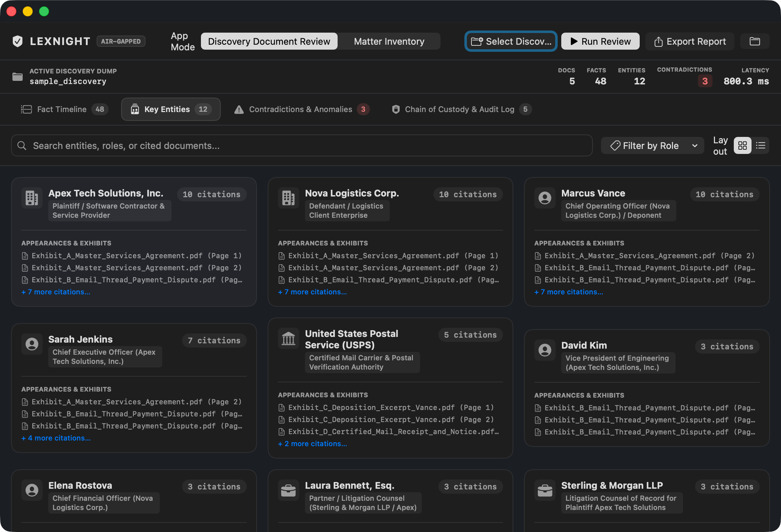Viewport: 781px width, 532px height.
Task: Click the Latency value 800.3 ms
Action: click(x=746, y=81)
